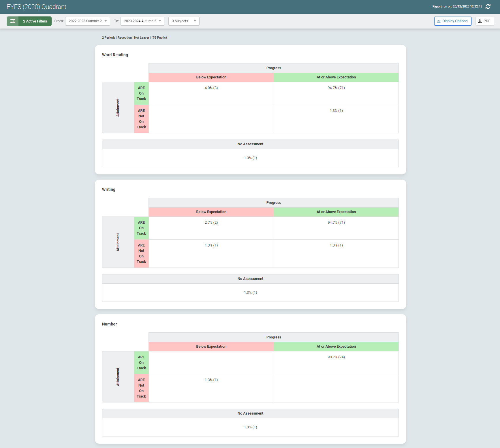Click the refresh report icon
Viewport: 500px width, 448px height.
coord(488,6)
